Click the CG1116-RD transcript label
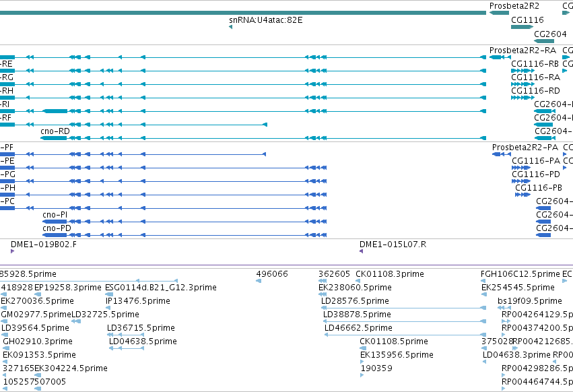The height and width of the screenshot is (392, 573). 536,91
